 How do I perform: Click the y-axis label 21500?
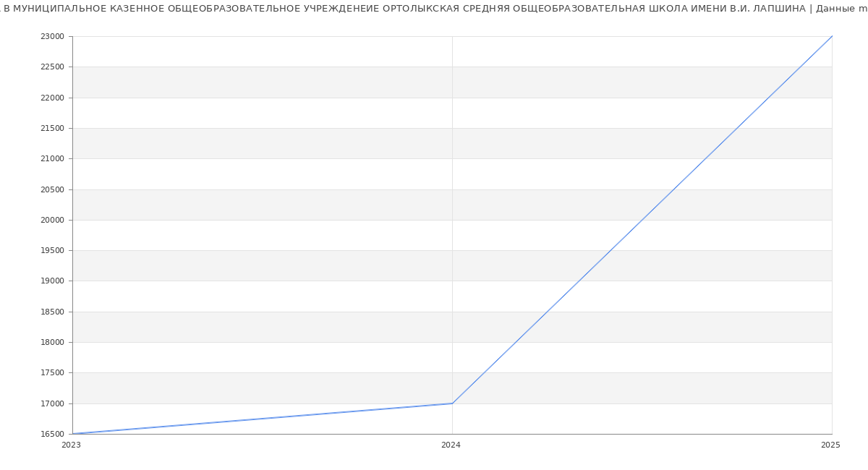(x=52, y=128)
